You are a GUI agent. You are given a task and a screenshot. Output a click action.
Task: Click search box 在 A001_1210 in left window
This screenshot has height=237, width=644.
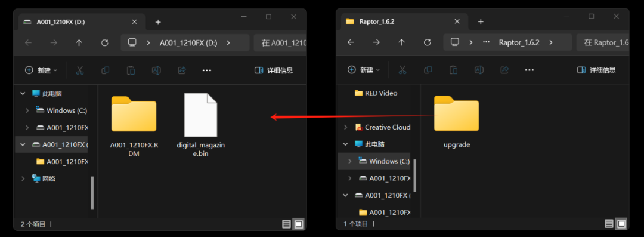coord(280,42)
